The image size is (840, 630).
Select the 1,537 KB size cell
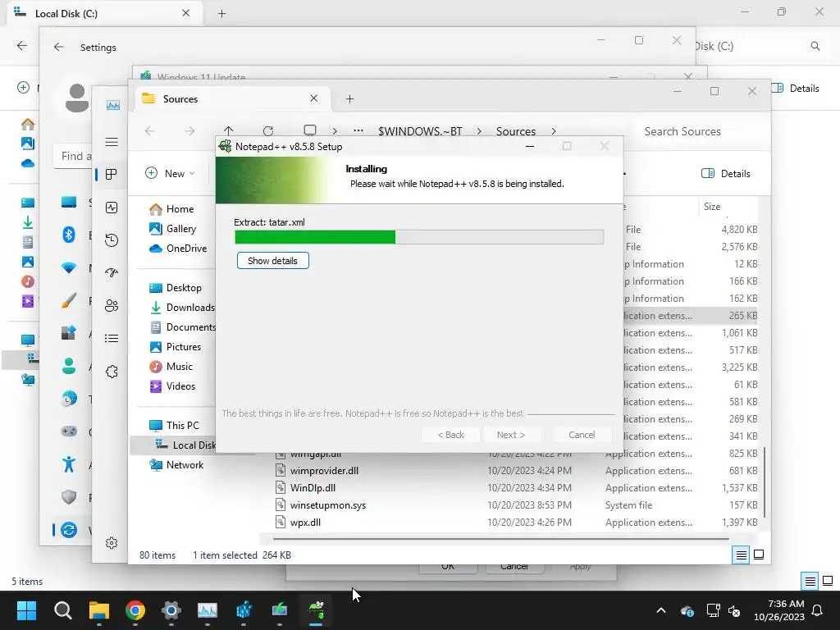coord(739,488)
